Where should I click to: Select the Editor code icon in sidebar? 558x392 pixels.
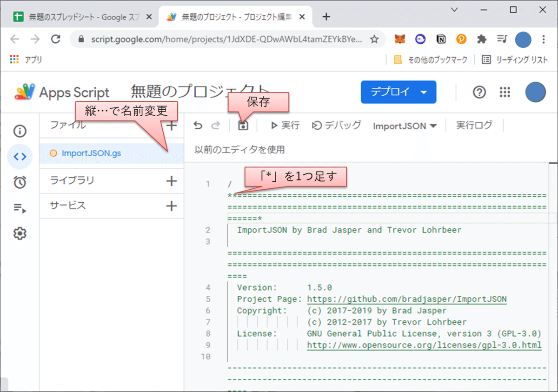coord(20,157)
